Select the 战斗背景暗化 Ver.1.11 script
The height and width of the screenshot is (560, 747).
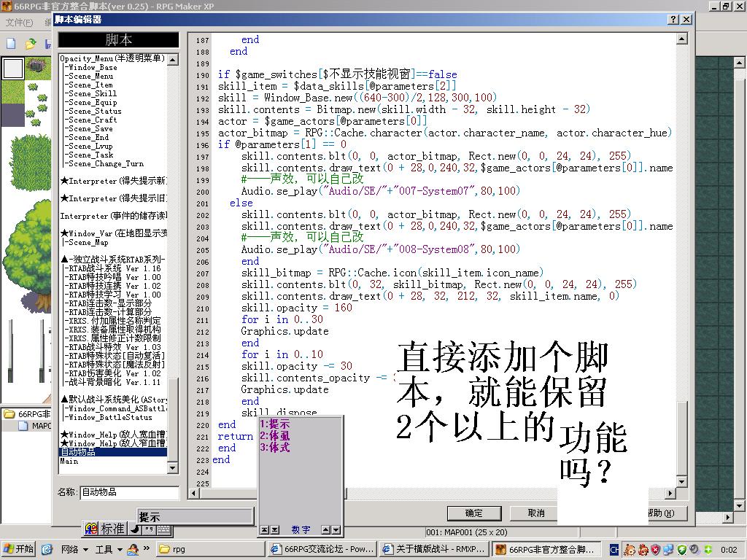point(114,382)
